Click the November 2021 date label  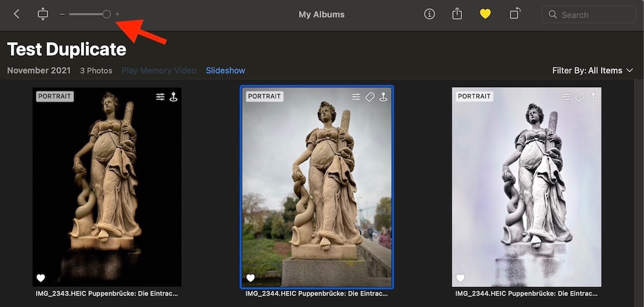click(39, 70)
